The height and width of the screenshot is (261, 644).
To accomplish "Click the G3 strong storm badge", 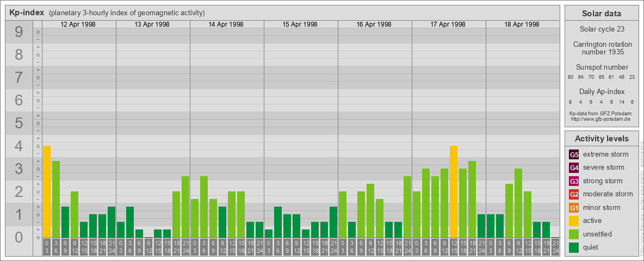I will click(574, 181).
